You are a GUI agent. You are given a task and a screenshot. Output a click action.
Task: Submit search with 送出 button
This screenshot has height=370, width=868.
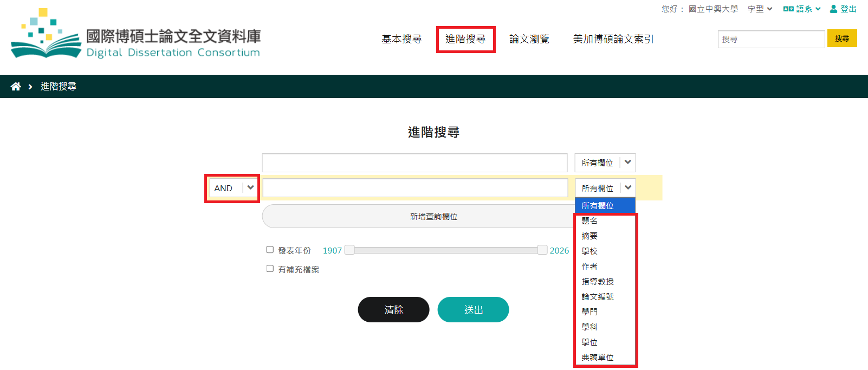(473, 309)
